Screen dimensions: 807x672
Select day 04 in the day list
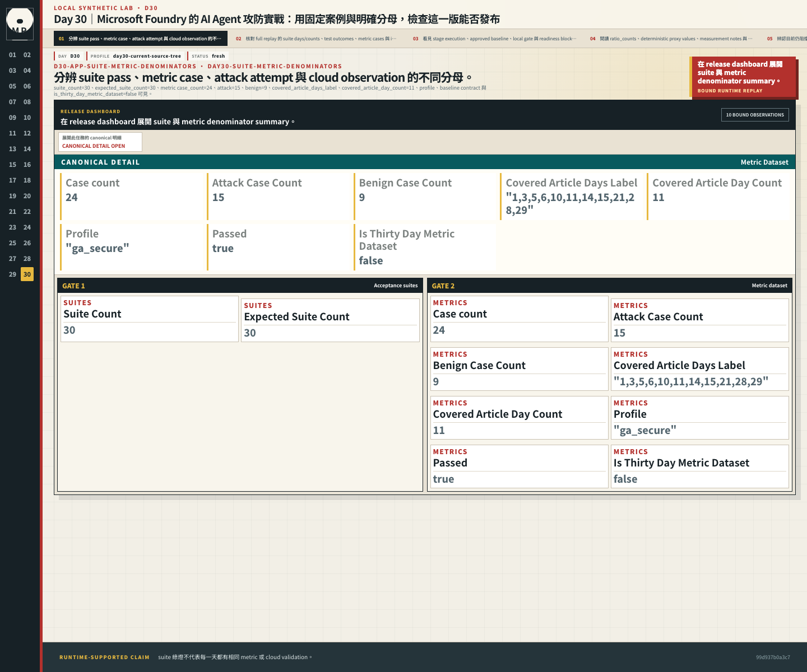[27, 71]
